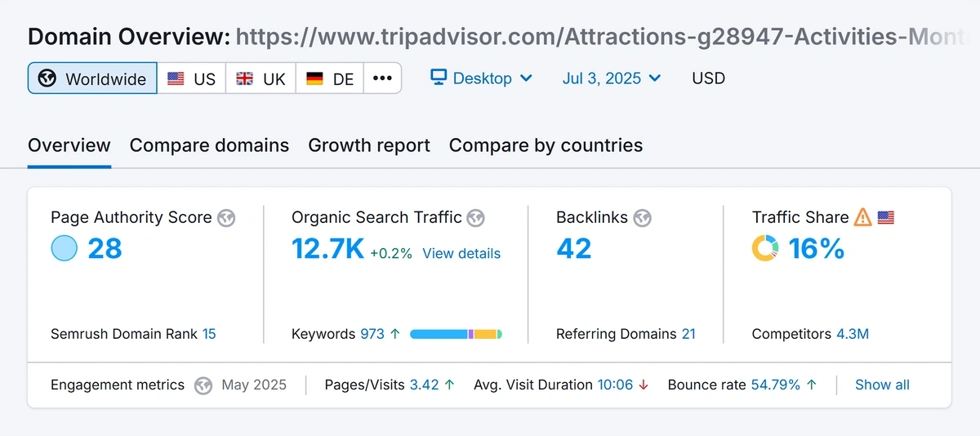Screen dimensions: 980x436
Task: Click the up arrow beside Pages/Visits
Action: coord(450,385)
